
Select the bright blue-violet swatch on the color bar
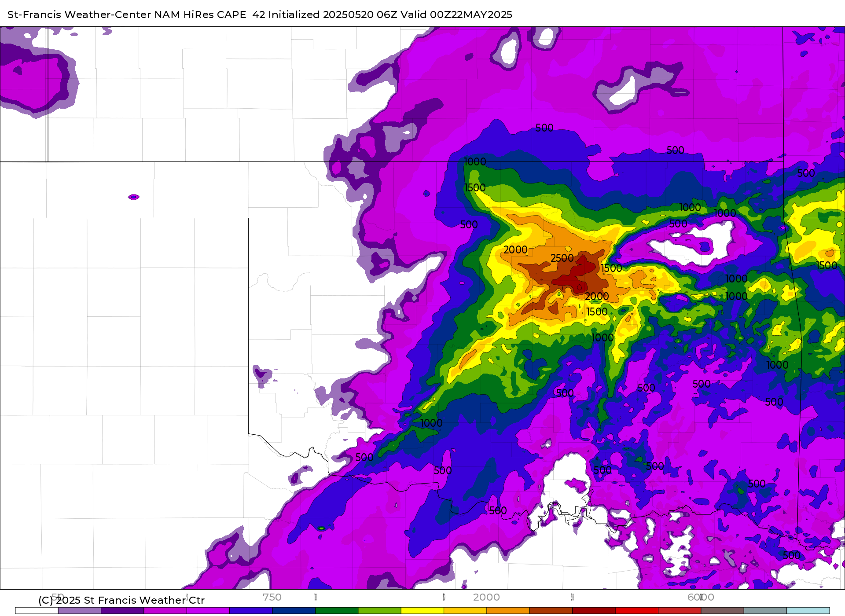[251, 611]
